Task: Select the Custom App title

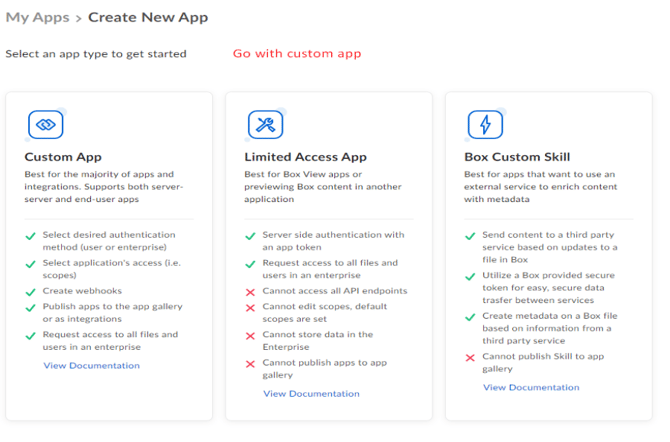Action: 63,157
